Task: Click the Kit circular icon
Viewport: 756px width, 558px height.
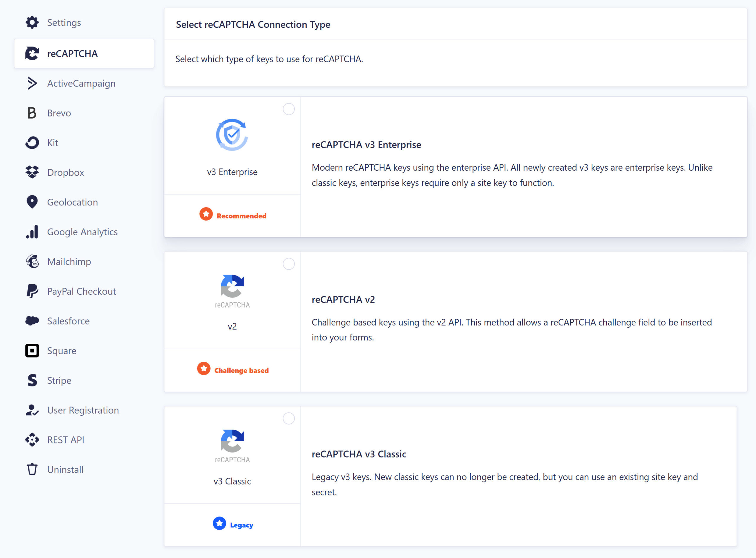Action: click(32, 143)
